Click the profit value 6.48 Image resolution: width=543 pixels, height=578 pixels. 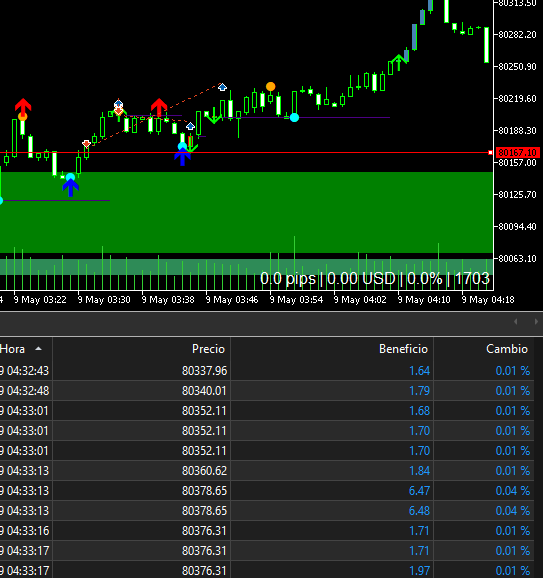point(419,511)
